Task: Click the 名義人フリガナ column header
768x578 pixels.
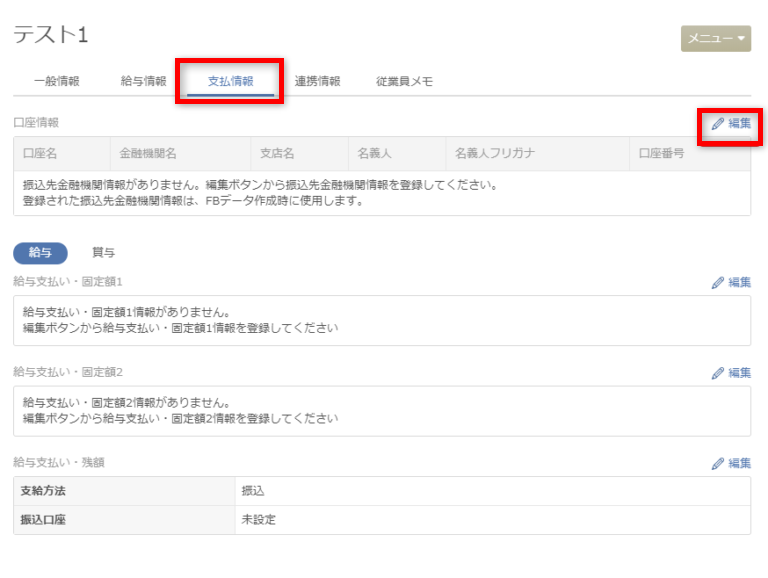Action: coord(495,154)
